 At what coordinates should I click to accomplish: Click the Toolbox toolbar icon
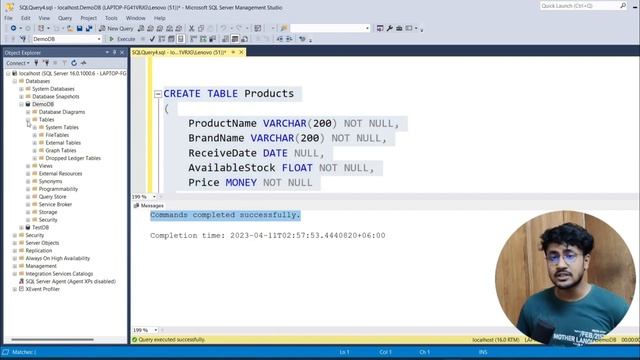coord(399,28)
